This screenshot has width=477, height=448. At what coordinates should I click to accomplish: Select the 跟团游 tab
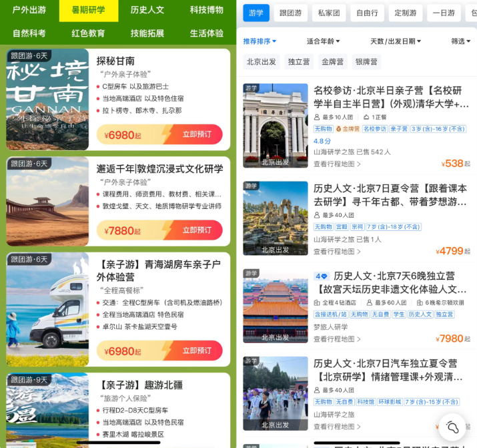pyautogui.click(x=292, y=13)
